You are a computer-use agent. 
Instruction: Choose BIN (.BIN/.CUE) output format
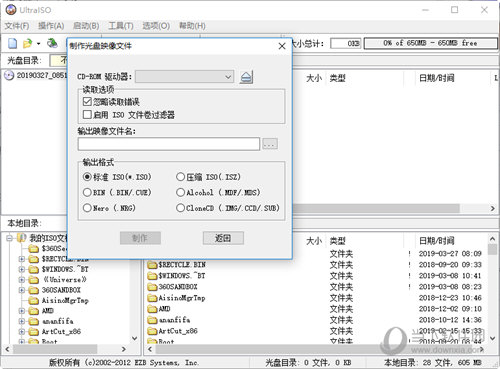(87, 192)
